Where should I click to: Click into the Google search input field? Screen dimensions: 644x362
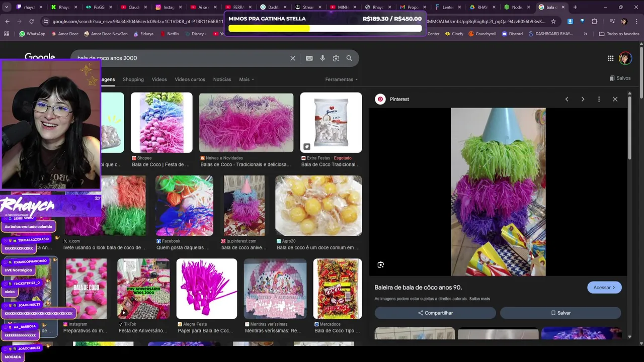tap(181, 58)
